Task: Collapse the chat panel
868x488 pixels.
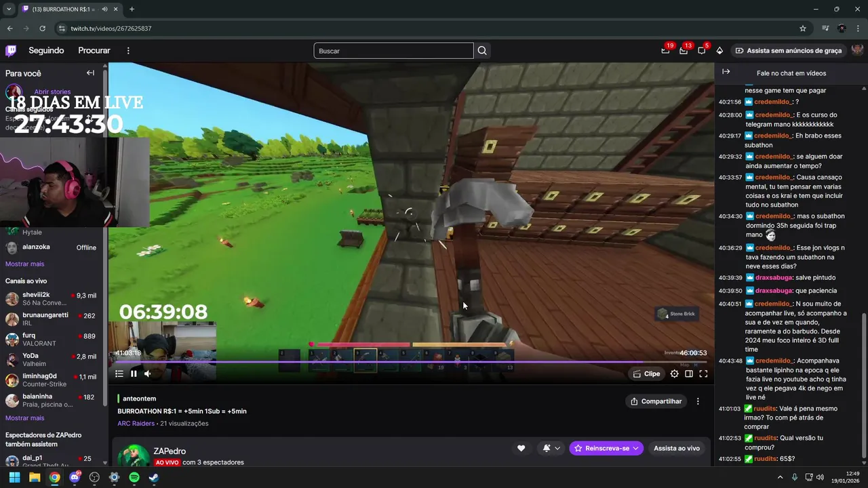Action: click(726, 72)
